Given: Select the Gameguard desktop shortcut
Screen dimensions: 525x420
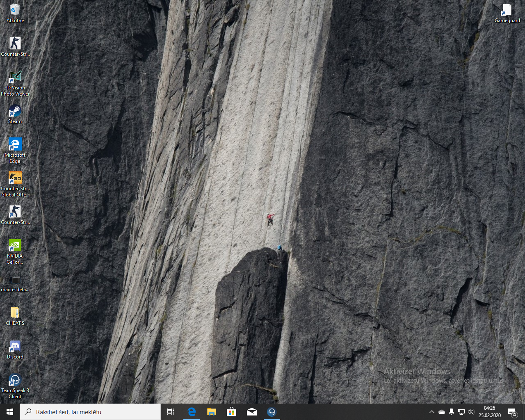Looking at the screenshot, I should click(507, 13).
